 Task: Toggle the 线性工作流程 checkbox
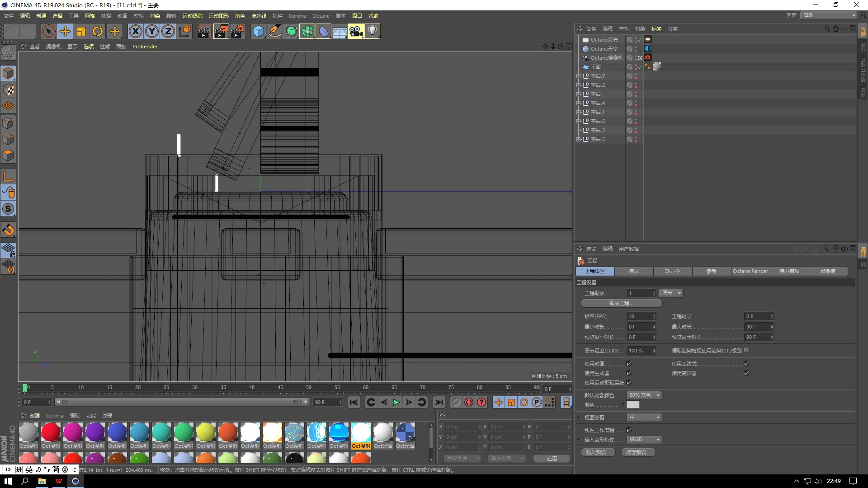[x=629, y=430]
